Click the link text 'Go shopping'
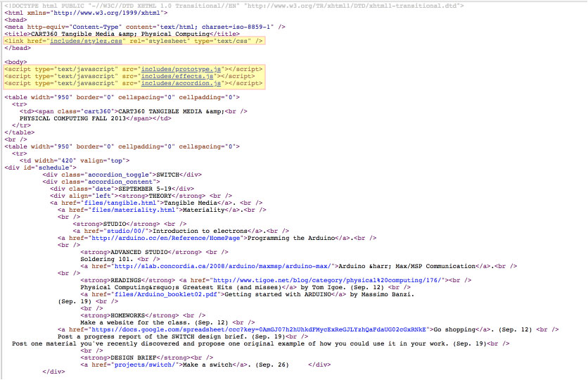 click(454, 330)
